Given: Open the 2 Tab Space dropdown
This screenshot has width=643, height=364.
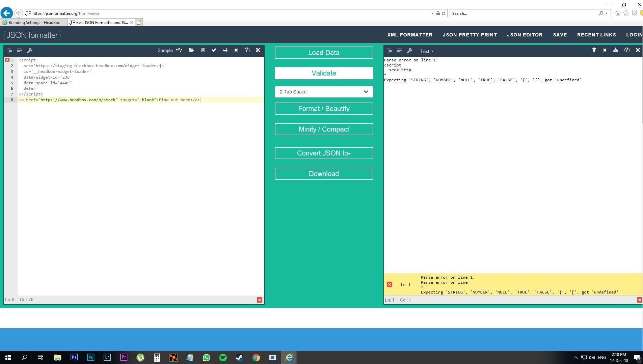Looking at the screenshot, I should point(324,92).
